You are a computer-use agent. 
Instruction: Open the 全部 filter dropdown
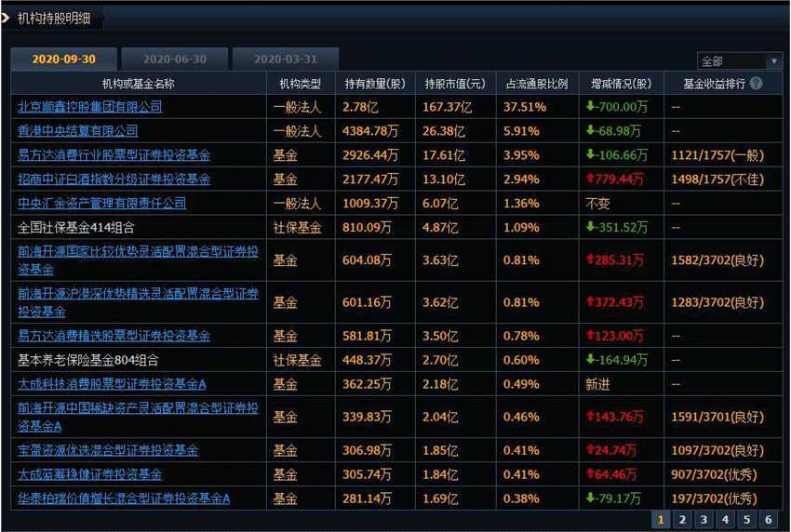click(739, 61)
